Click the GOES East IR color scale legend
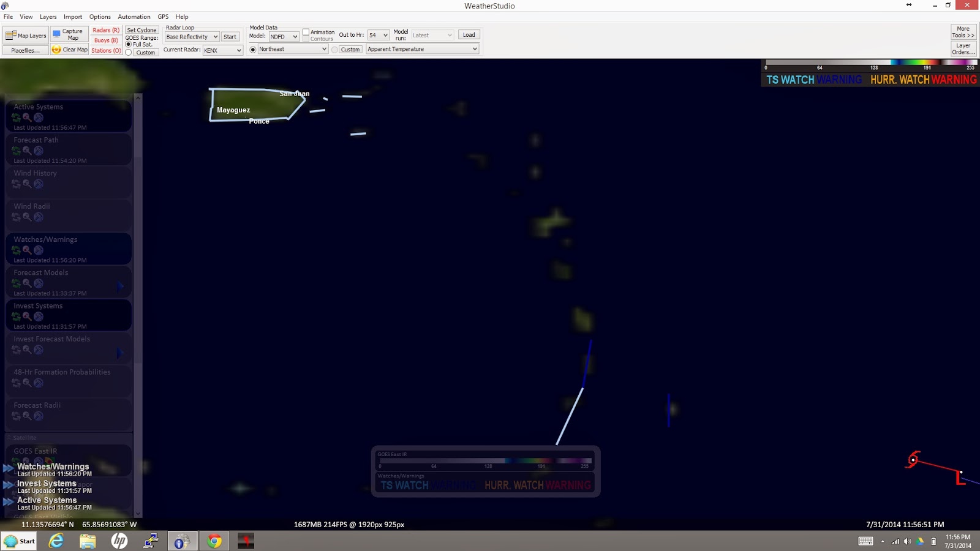This screenshot has width=980, height=551. click(x=486, y=460)
